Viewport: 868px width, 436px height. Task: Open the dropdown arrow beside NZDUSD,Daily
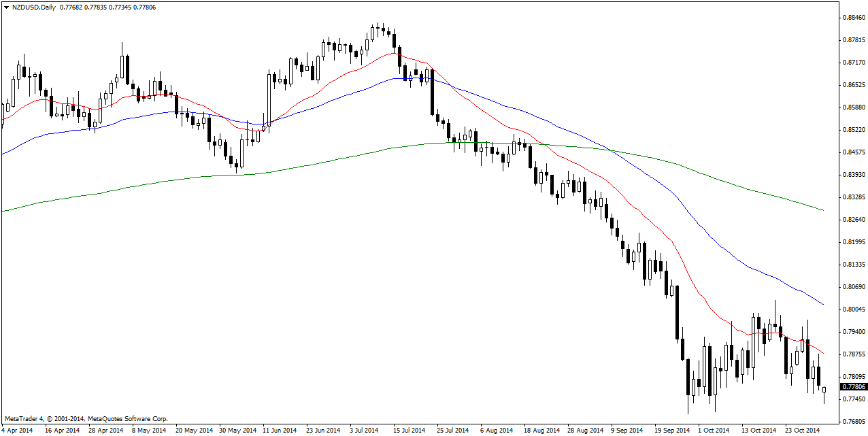coord(5,7)
